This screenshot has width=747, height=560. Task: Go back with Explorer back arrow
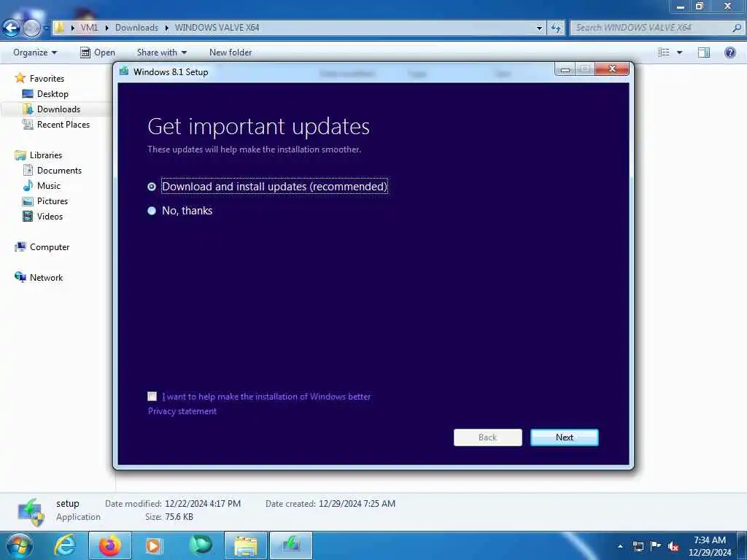click(12, 28)
